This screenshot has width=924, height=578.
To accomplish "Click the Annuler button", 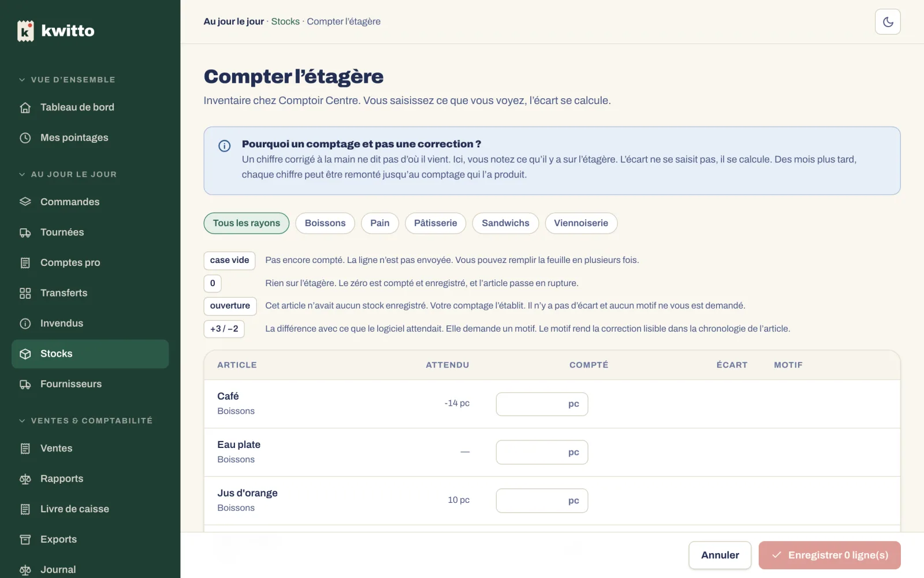I will 720,555.
